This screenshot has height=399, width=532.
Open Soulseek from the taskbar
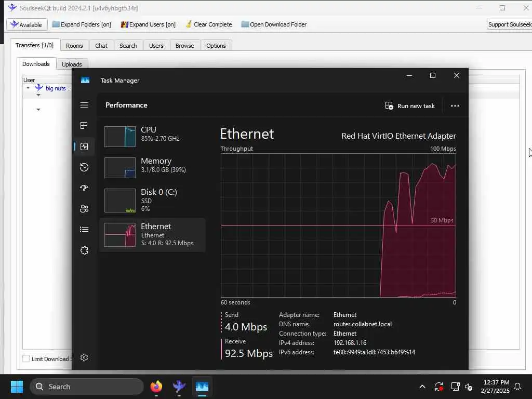(x=179, y=387)
